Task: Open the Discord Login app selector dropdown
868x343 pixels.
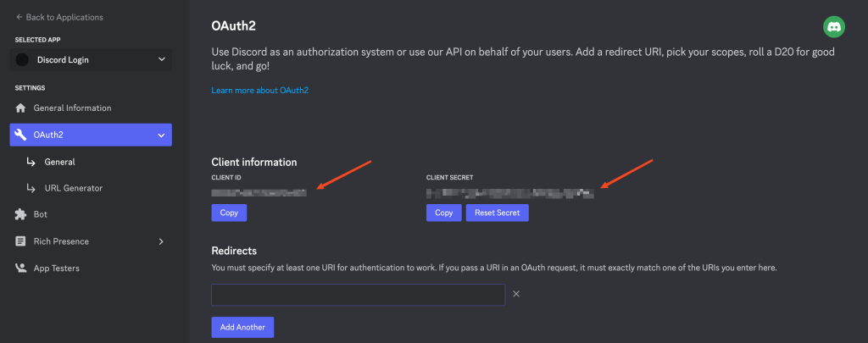Action: (161, 60)
